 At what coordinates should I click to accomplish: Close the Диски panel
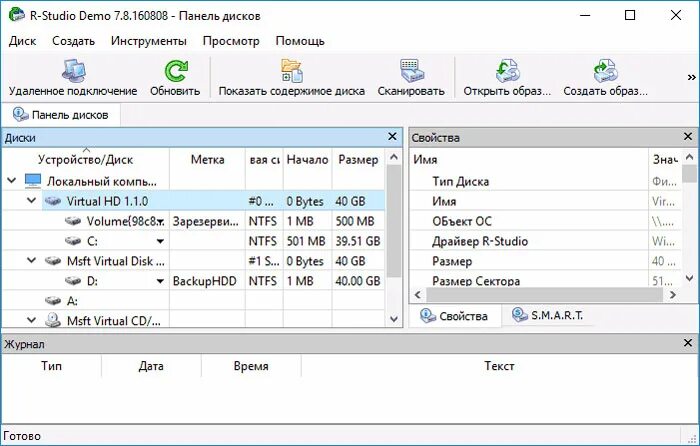[392, 137]
